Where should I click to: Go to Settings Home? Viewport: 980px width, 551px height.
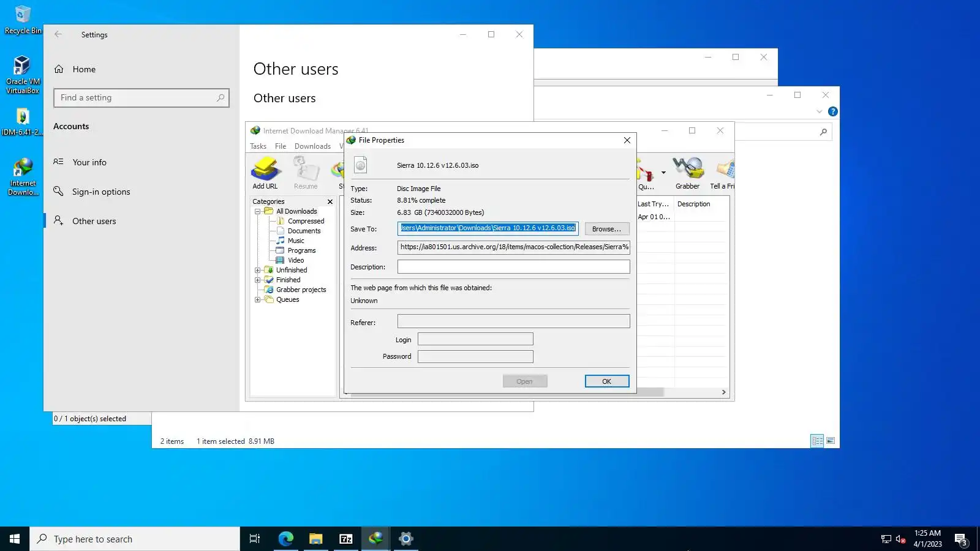[x=84, y=69]
